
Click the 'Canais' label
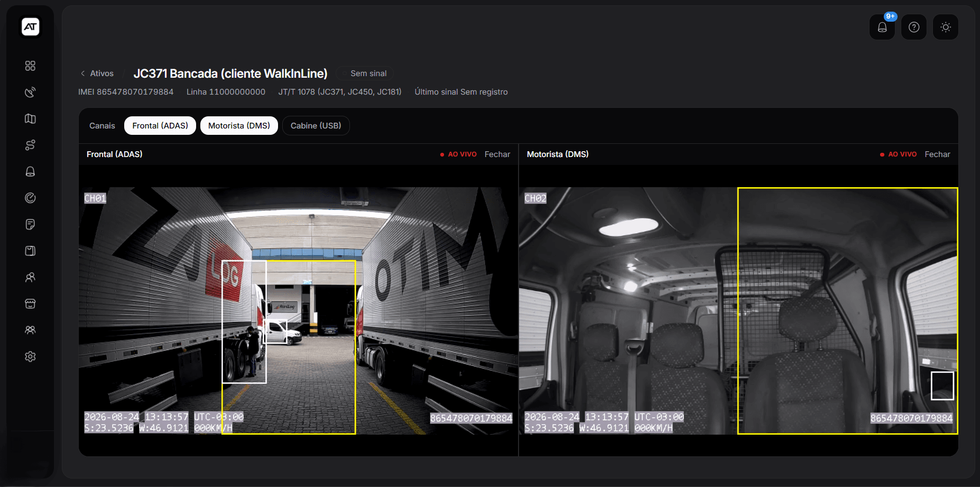[x=102, y=126]
